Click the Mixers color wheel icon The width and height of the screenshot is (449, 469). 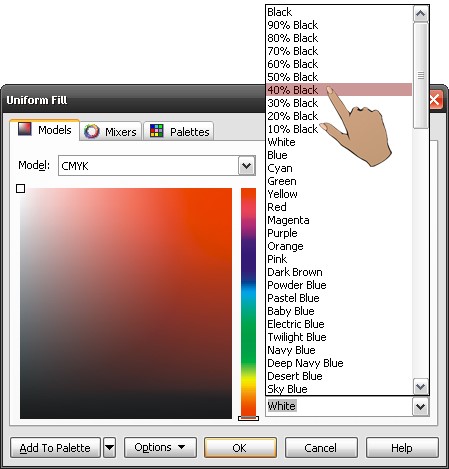[x=92, y=131]
